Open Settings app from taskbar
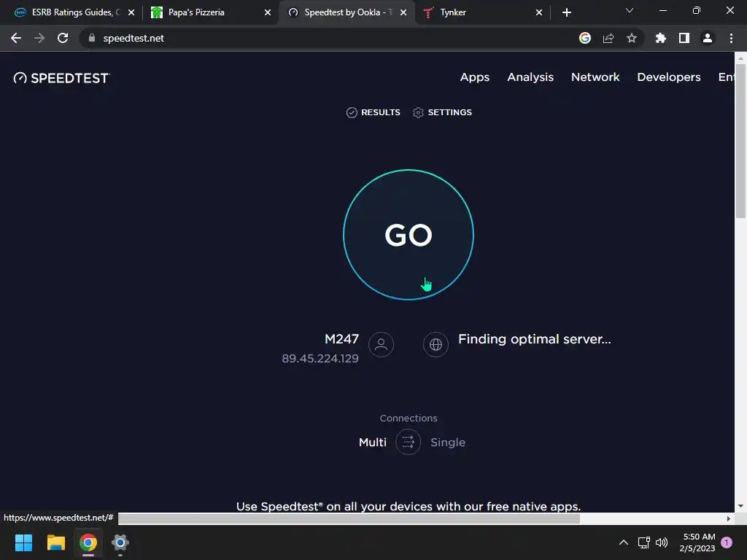Image resolution: width=747 pixels, height=560 pixels. (120, 542)
